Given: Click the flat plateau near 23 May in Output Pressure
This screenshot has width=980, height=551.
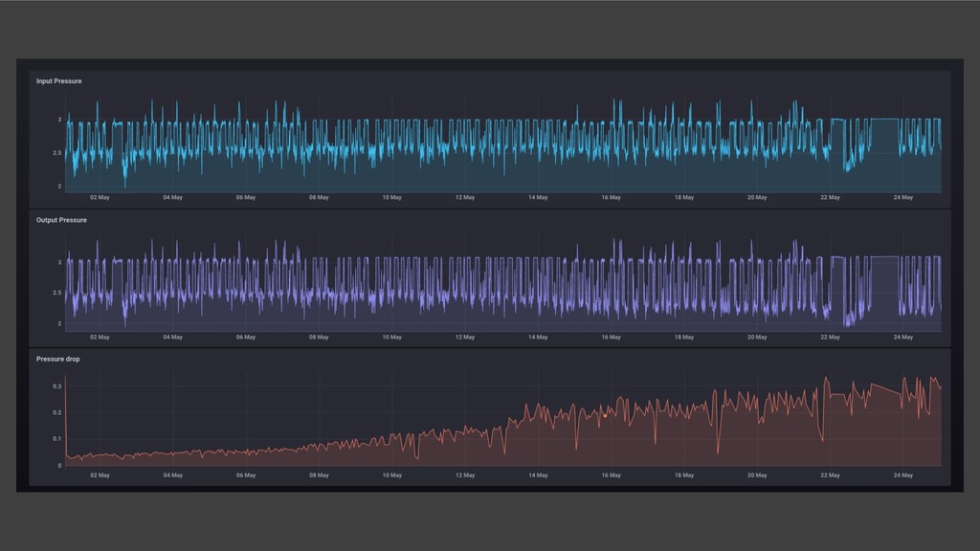Looking at the screenshot, I should pyautogui.click(x=884, y=257).
